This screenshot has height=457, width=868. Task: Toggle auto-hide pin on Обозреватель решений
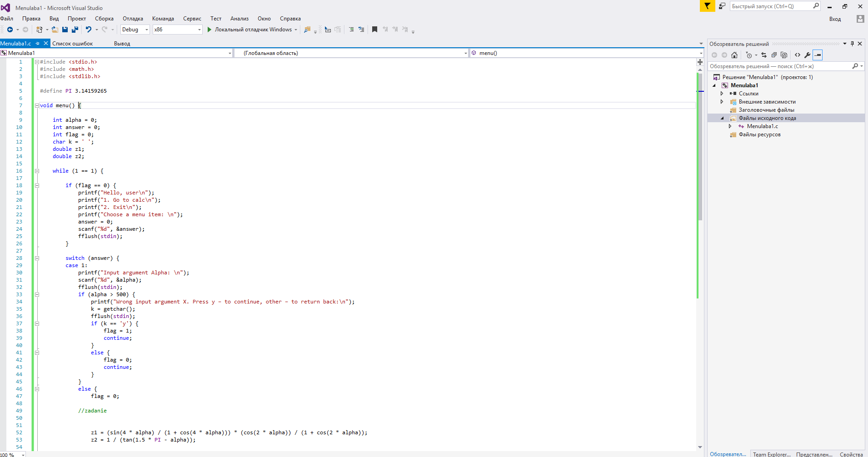click(852, 44)
